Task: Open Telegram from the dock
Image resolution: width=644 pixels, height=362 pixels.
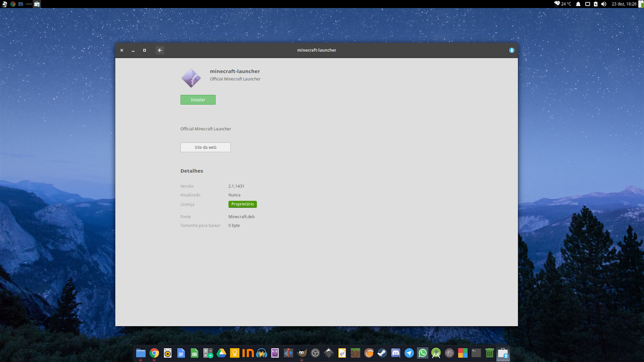Action: pos(409,353)
